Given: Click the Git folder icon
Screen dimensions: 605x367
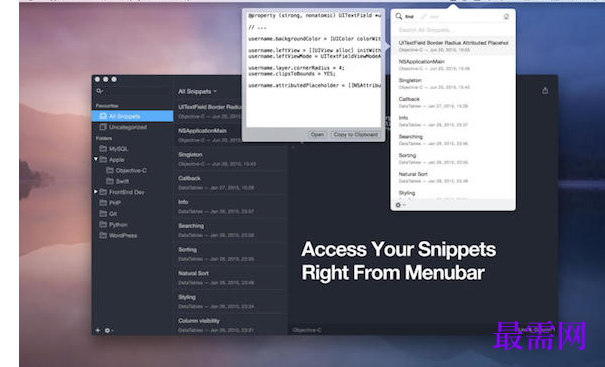Looking at the screenshot, I should point(103,213).
